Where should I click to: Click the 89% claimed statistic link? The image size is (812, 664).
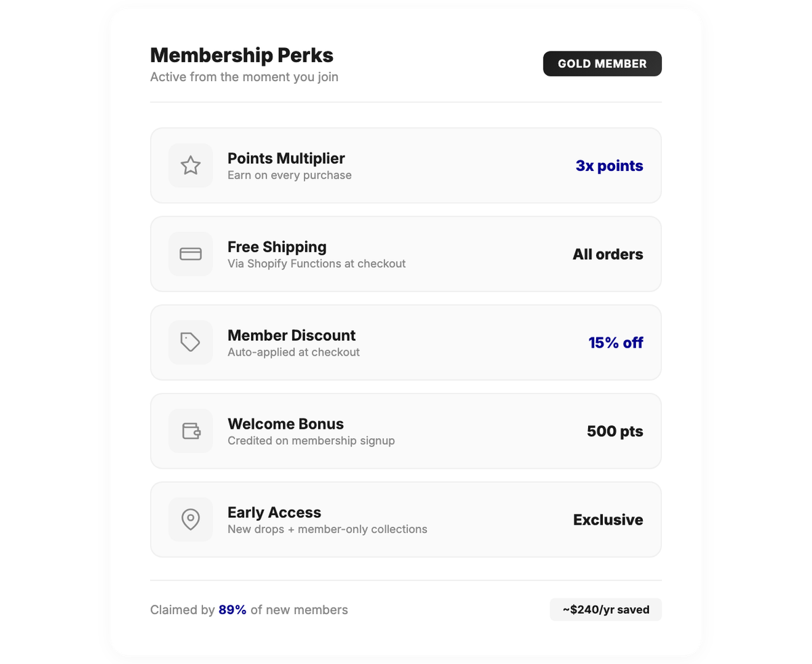click(x=232, y=609)
